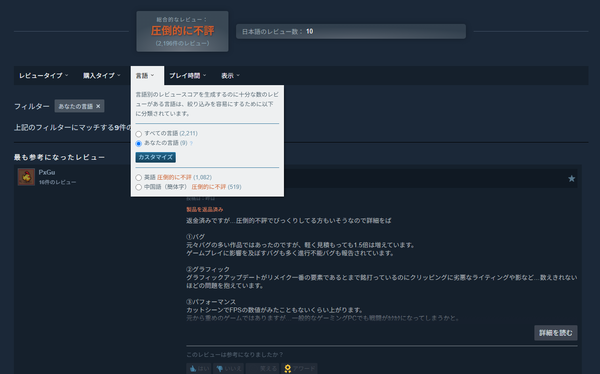Click the 圧倒的に不評 overall review summary
Viewport: 600px width, 374px height.
[183, 31]
